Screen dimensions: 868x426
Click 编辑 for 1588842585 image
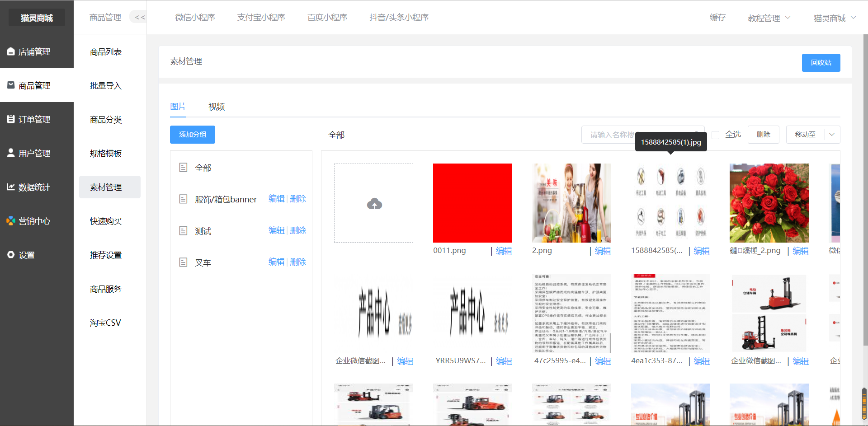(x=702, y=251)
